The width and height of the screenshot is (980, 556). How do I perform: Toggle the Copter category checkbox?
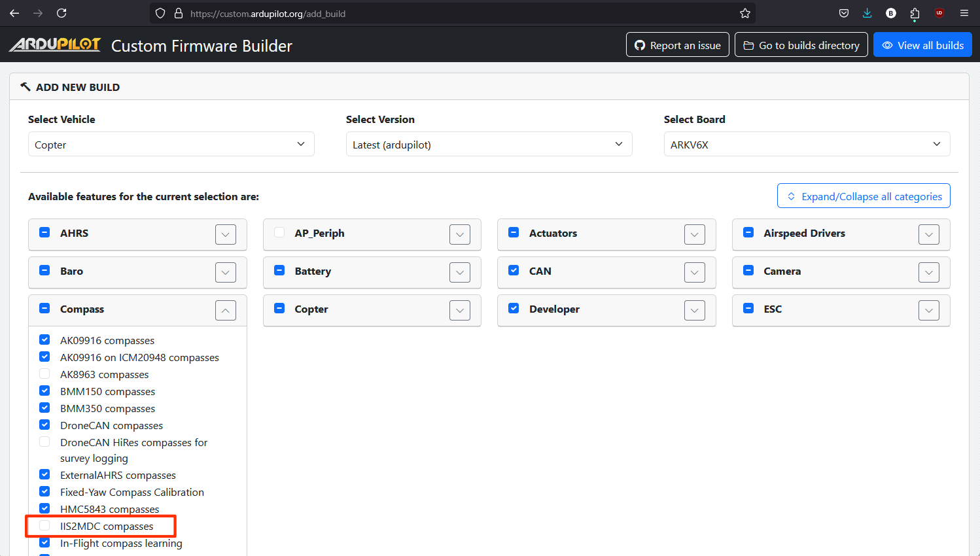pyautogui.click(x=279, y=308)
